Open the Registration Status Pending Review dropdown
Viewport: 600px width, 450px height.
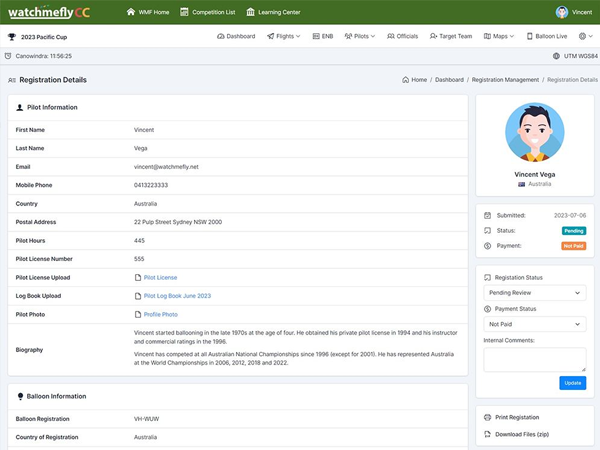(534, 293)
